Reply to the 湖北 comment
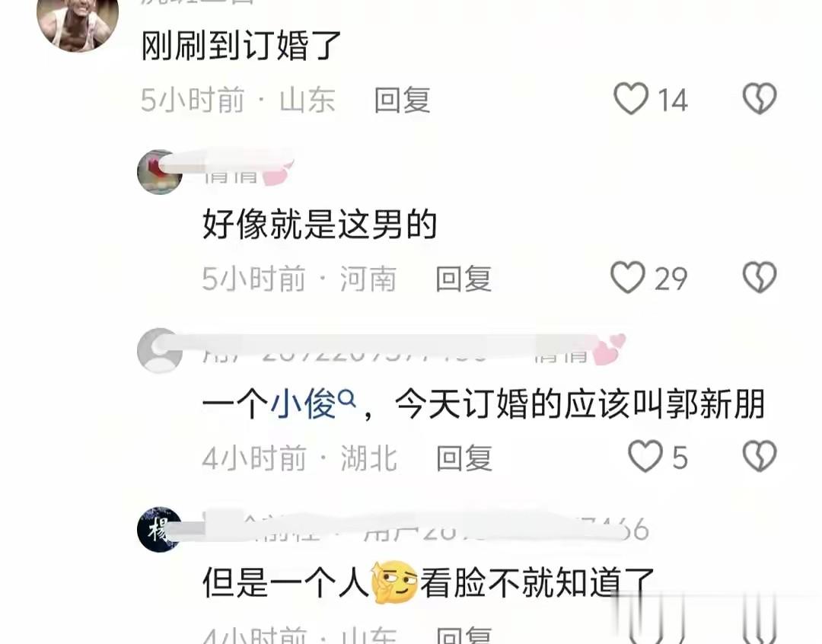 pos(464,457)
